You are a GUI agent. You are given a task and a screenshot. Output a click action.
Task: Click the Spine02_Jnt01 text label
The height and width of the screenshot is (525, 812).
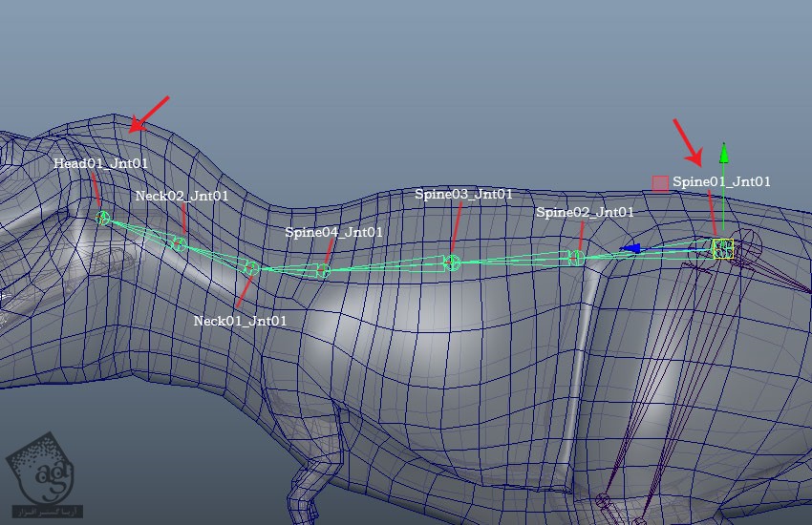(585, 212)
